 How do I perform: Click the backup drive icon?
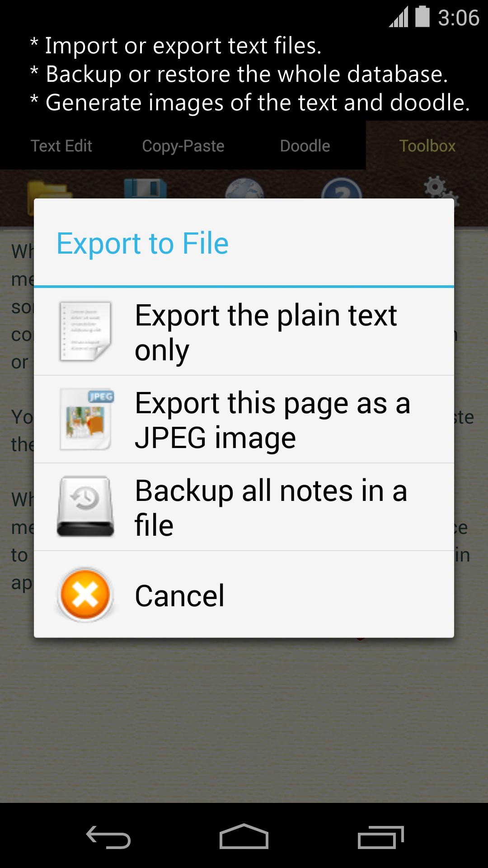[x=85, y=506]
